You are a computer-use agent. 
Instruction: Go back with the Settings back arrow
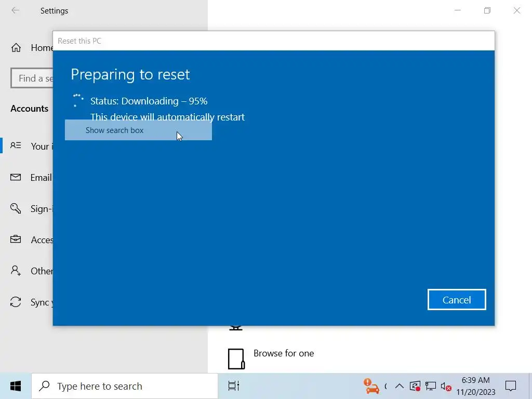point(15,10)
